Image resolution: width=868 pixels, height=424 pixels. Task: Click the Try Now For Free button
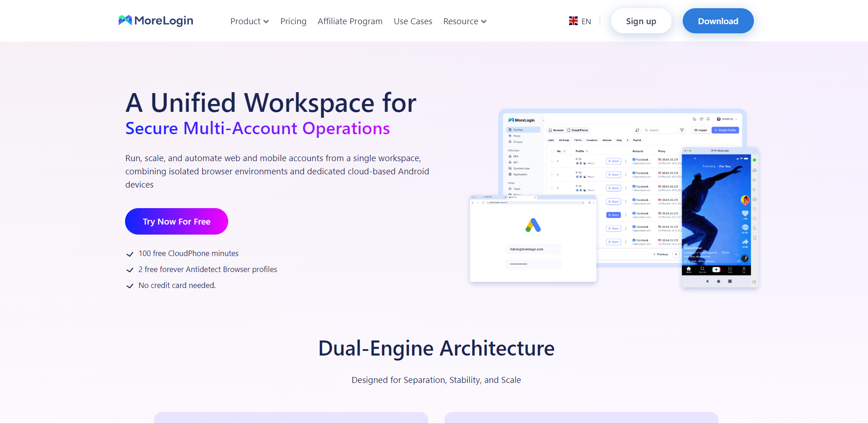177,221
